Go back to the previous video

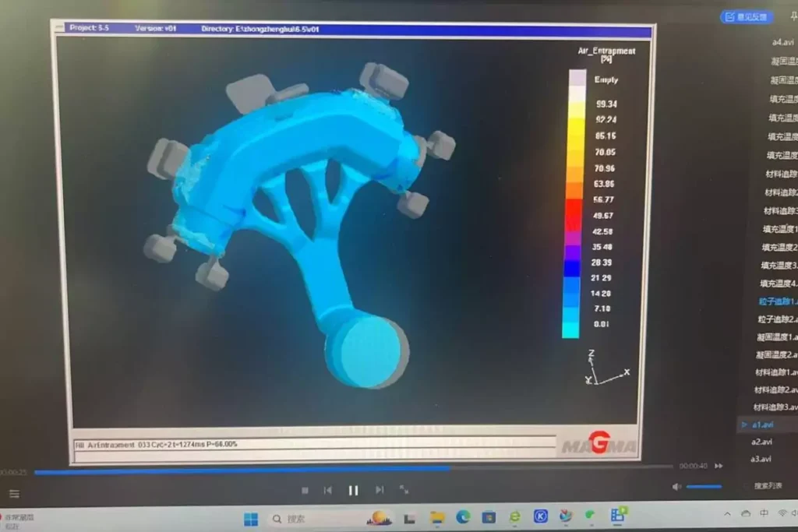tap(328, 490)
